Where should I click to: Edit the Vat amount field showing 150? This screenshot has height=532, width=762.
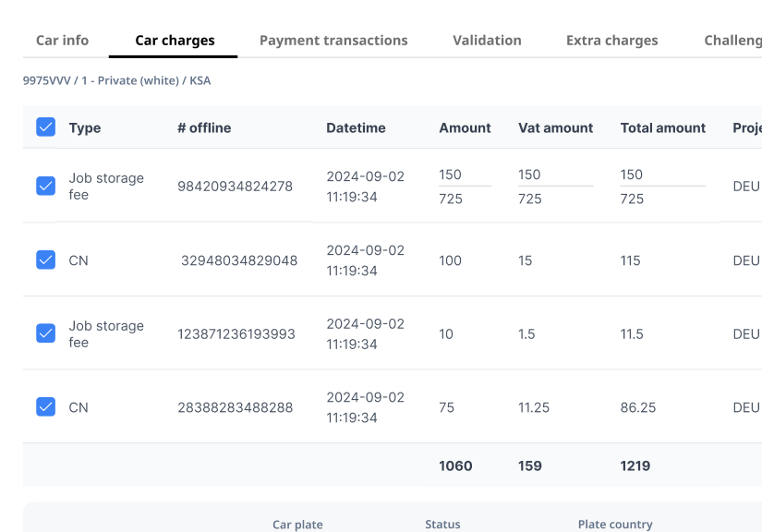pos(554,175)
